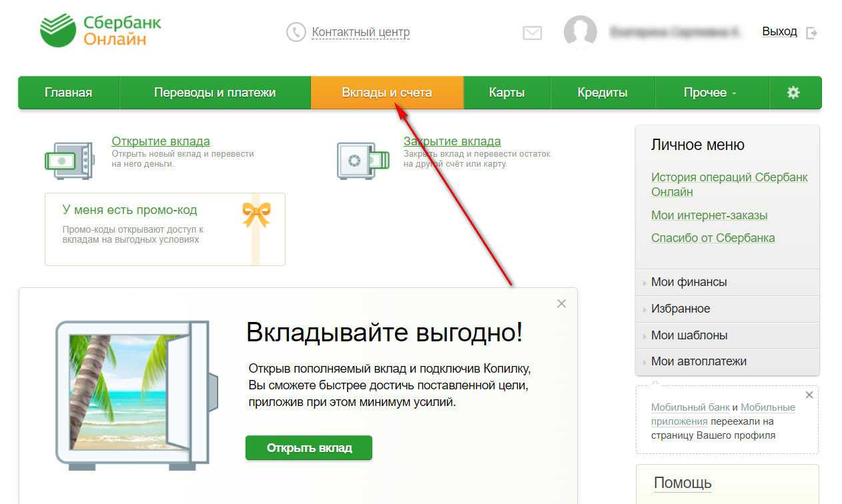The height and width of the screenshot is (504, 842).
Task: Click the user avatar picture
Action: click(x=580, y=31)
